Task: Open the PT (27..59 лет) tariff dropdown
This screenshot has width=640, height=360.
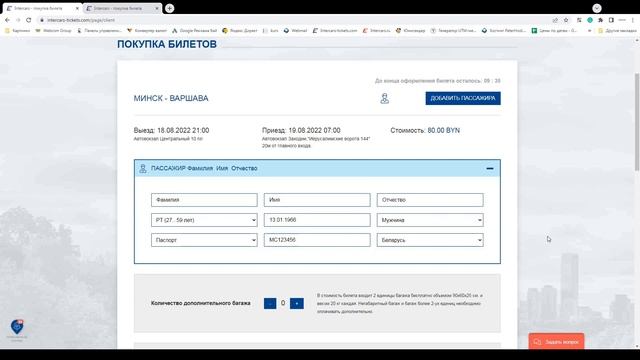Action: click(204, 220)
